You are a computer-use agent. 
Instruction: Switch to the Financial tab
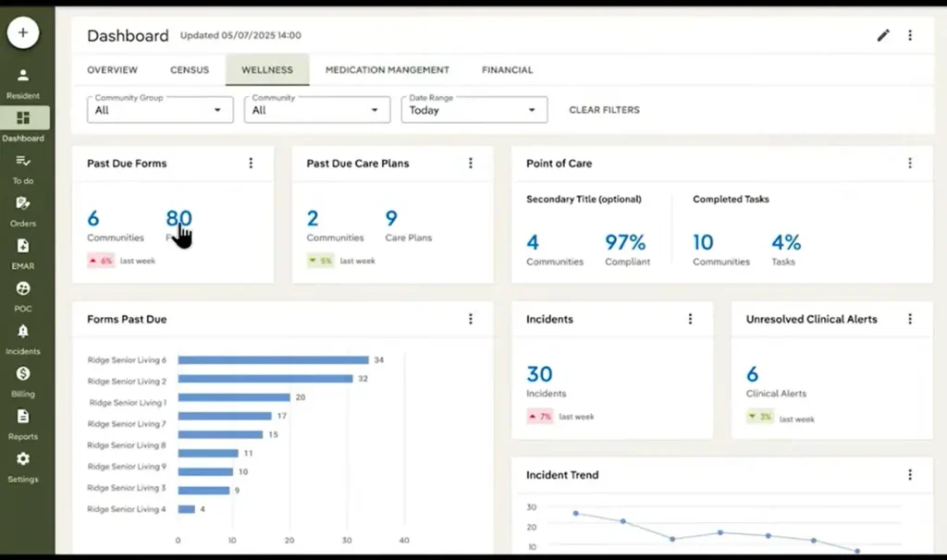[x=508, y=70]
